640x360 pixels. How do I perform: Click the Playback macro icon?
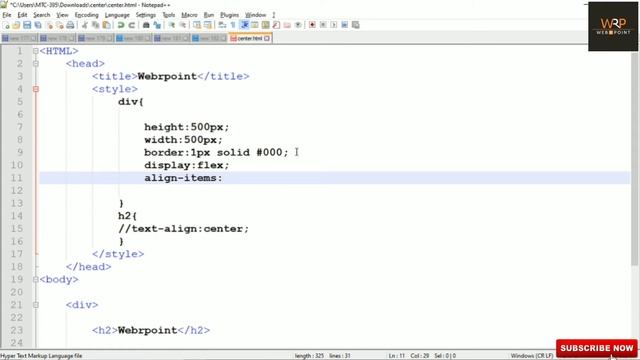click(333, 25)
